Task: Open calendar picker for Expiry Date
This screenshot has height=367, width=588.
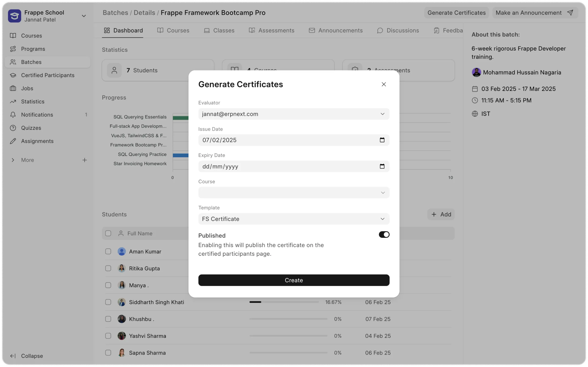Action: click(382, 166)
